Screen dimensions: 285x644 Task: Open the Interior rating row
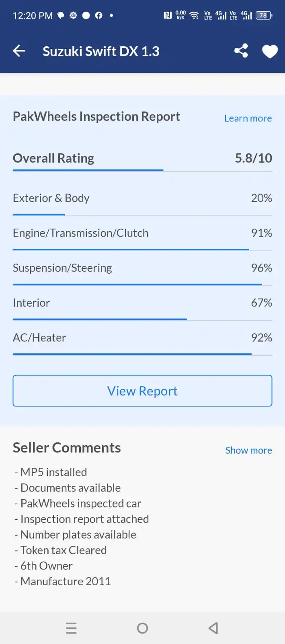click(142, 303)
